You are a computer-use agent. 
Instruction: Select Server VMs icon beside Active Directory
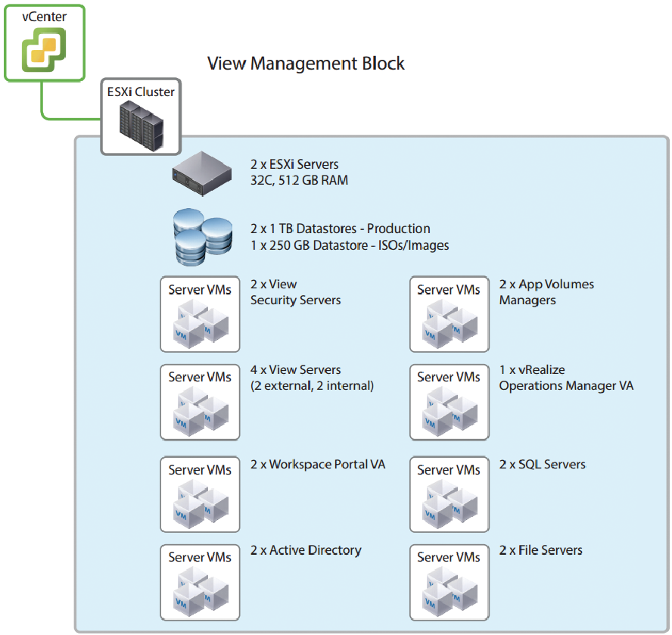pos(200,583)
